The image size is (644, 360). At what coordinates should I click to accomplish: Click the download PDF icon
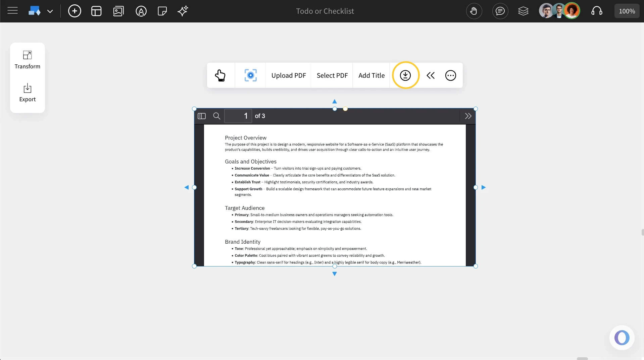[405, 75]
